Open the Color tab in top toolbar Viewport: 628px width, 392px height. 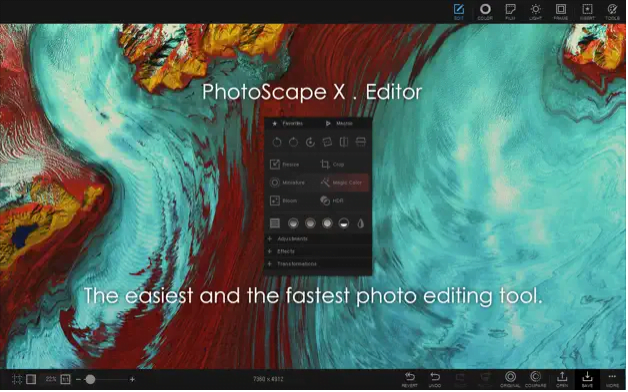pyautogui.click(x=485, y=12)
